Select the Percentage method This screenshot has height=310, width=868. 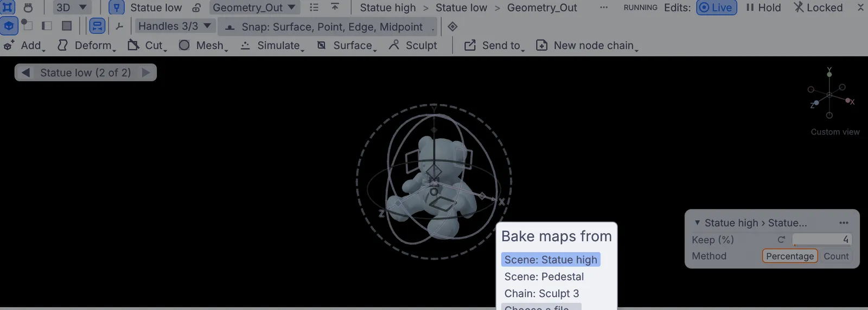click(790, 256)
